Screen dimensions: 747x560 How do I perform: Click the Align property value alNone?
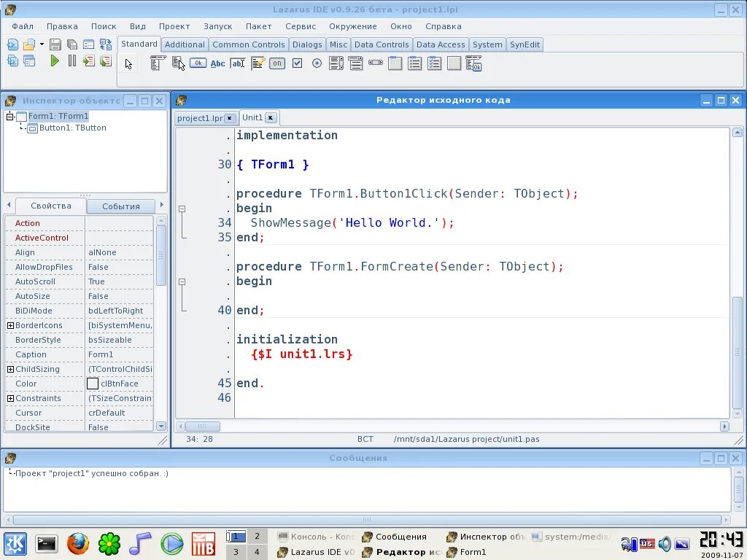click(119, 252)
